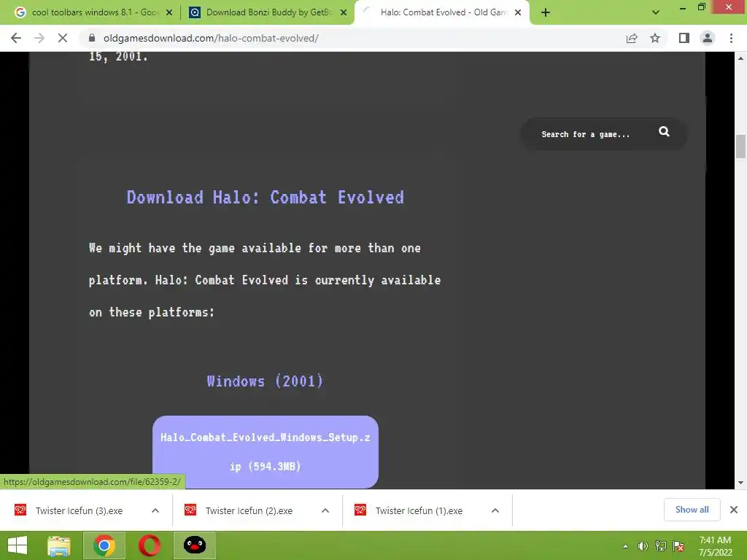Show hidden system tray icons

point(625,546)
